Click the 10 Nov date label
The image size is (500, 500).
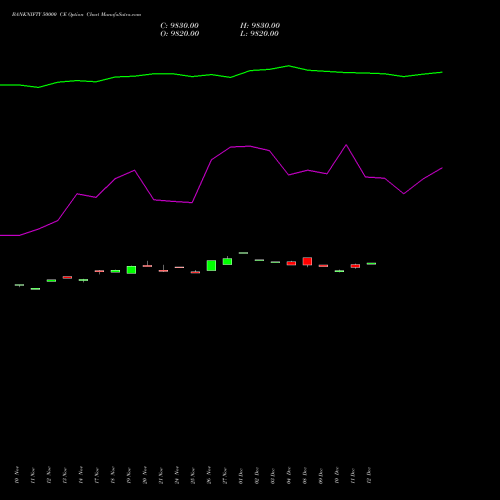click(17, 475)
